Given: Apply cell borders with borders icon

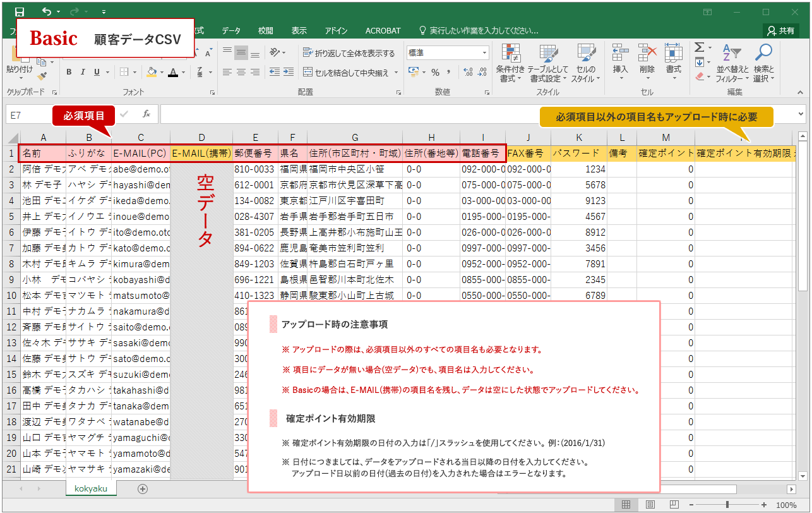Looking at the screenshot, I should pos(124,72).
